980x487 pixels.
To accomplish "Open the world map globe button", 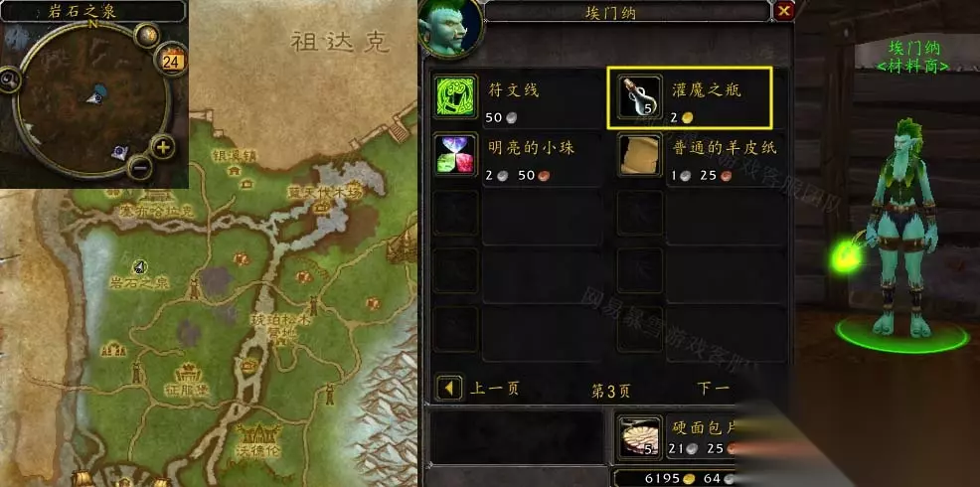I will 147,36.
